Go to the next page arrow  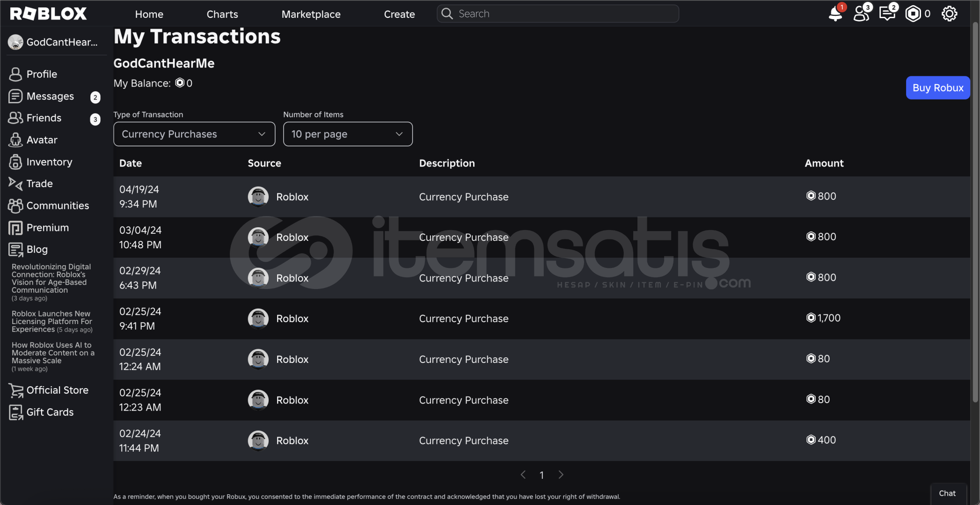pyautogui.click(x=561, y=475)
